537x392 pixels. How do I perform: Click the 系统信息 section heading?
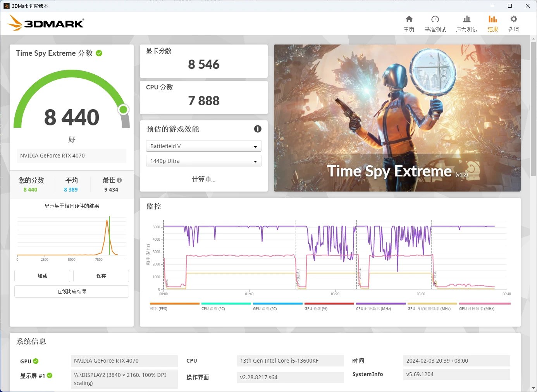(x=31, y=341)
